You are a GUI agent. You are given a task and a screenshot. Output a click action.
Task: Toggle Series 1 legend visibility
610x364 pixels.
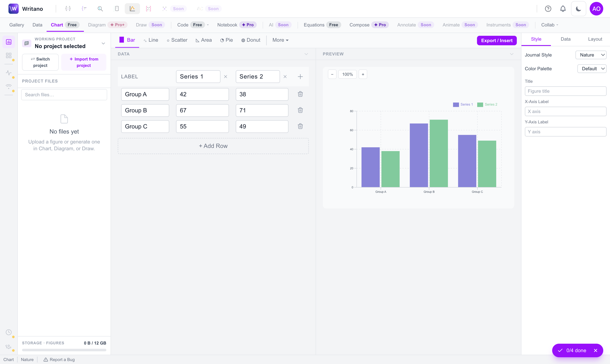[463, 105]
